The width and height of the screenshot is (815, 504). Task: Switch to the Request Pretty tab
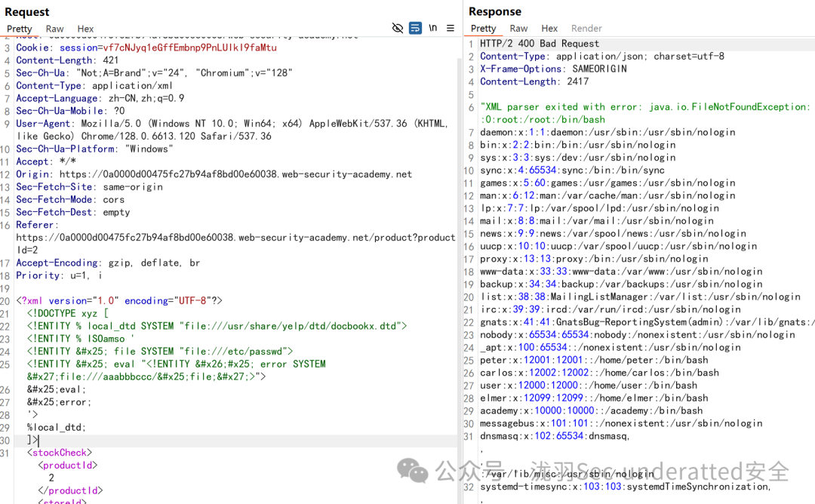tap(19, 29)
